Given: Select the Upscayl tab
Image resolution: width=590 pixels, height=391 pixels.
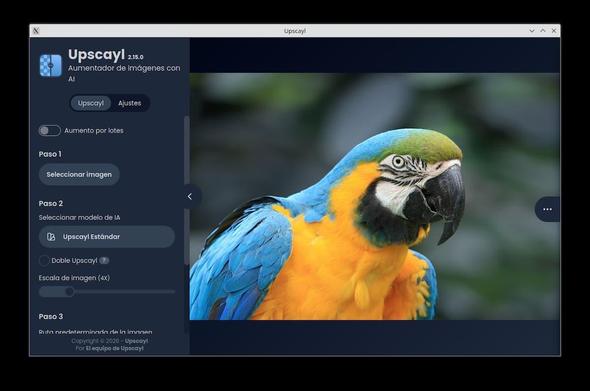Looking at the screenshot, I should coord(91,103).
